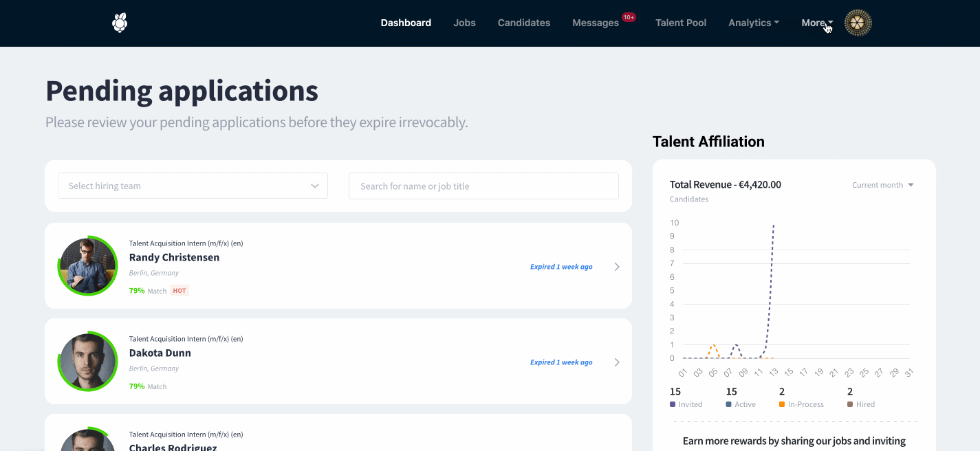The image size is (980, 451).
Task: Click the Messages 10+ notification badge
Action: pos(629,16)
